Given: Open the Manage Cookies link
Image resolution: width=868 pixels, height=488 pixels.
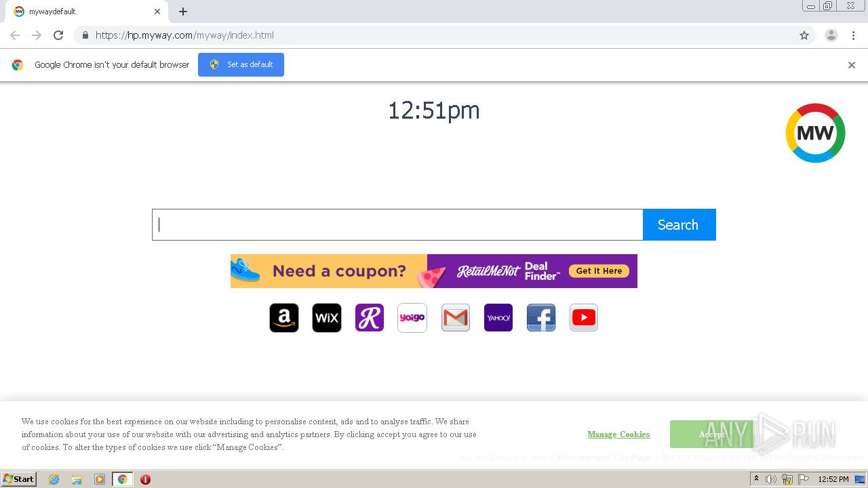Looking at the screenshot, I should [618, 434].
